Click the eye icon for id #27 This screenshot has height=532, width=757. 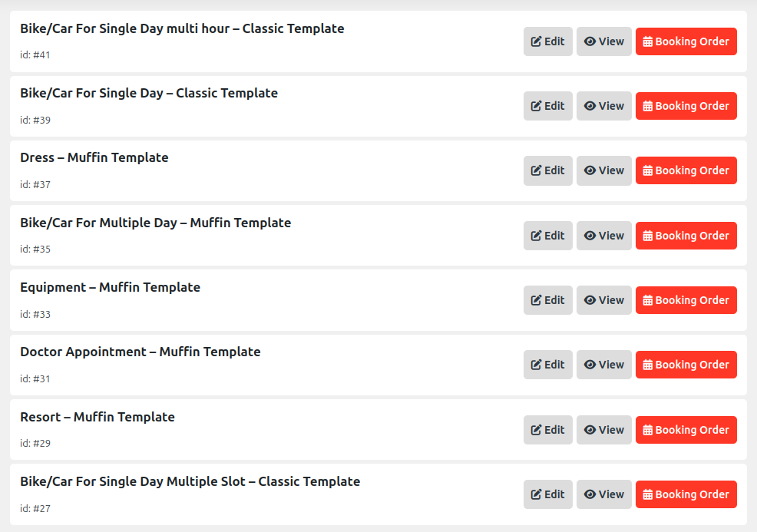click(590, 494)
